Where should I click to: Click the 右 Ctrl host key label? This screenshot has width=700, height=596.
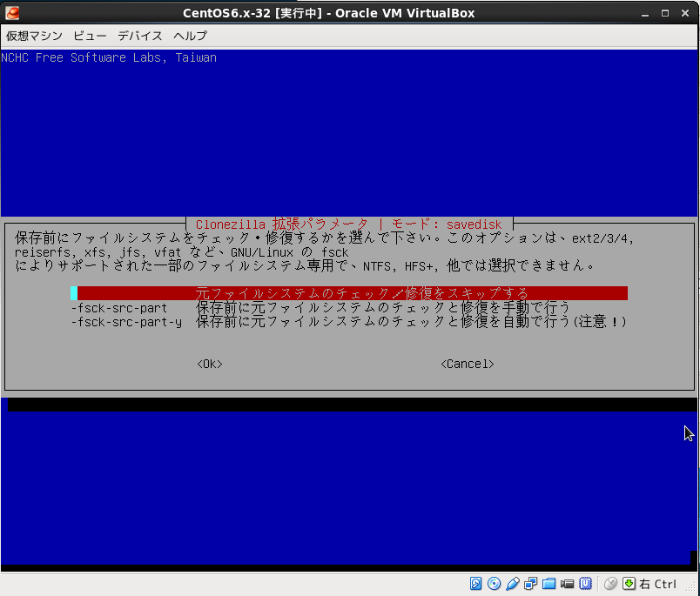[x=658, y=584]
